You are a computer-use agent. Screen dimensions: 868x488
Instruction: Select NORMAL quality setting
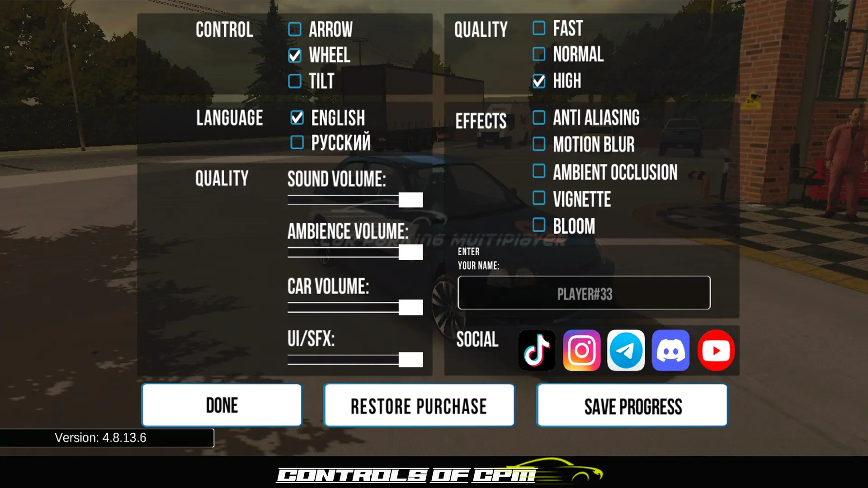coord(538,54)
